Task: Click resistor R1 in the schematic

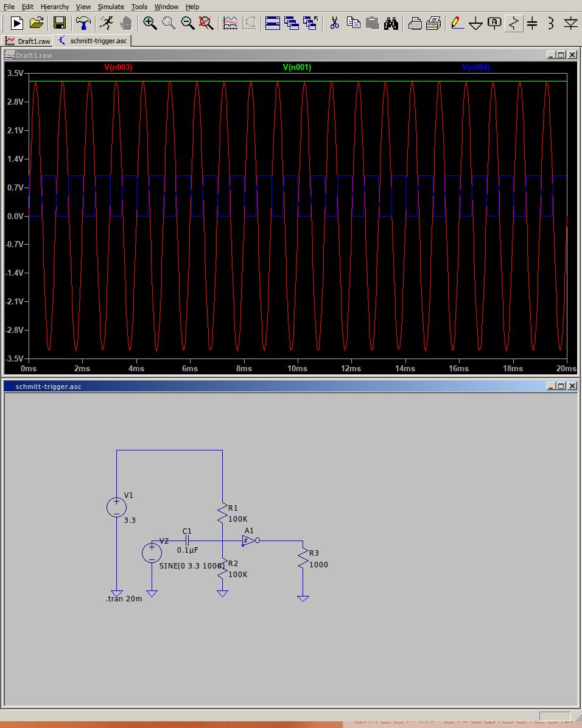Action: (222, 514)
